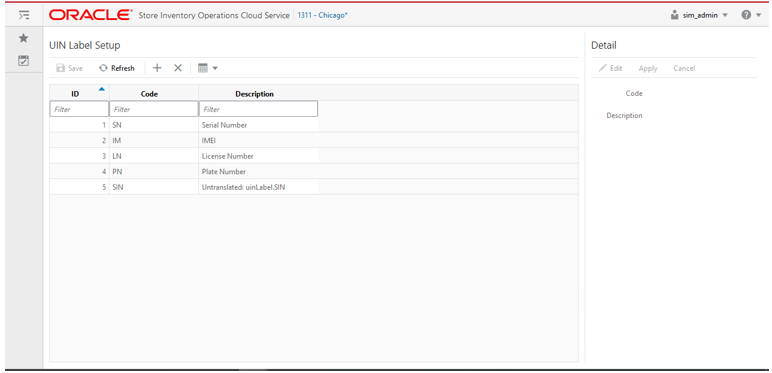Click the ID cell of the LN row
772x373 pixels.
(x=79, y=156)
